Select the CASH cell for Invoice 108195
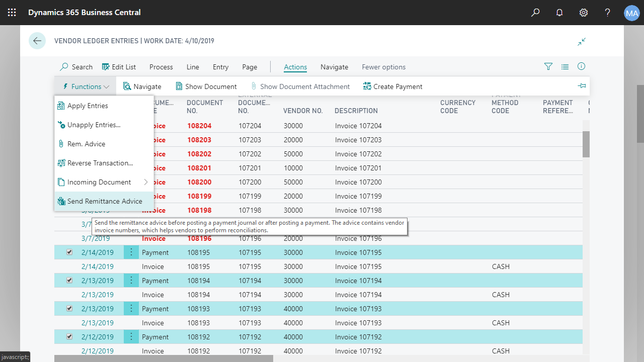Viewport: 644px width, 362px height. 501,266
